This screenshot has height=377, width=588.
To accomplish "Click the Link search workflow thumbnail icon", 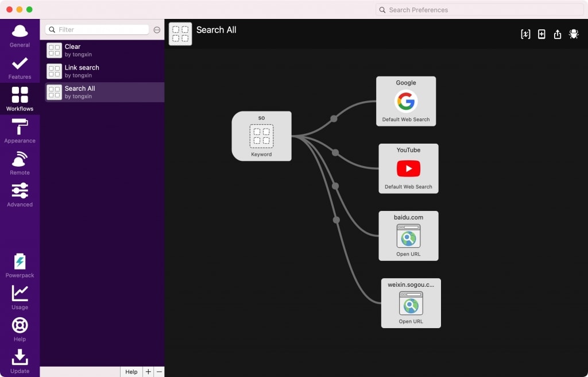I will [x=54, y=71].
